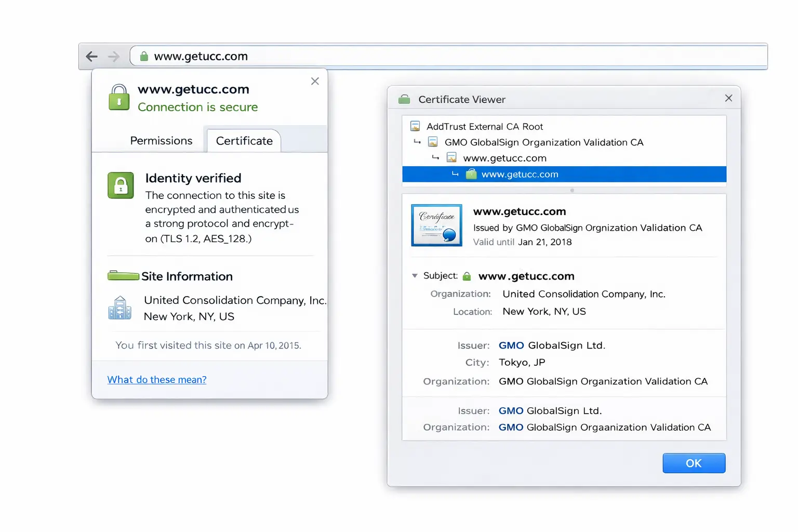Click 'New York, NY, US' in site info popup
The width and height of the screenshot is (798, 532).
(x=189, y=316)
